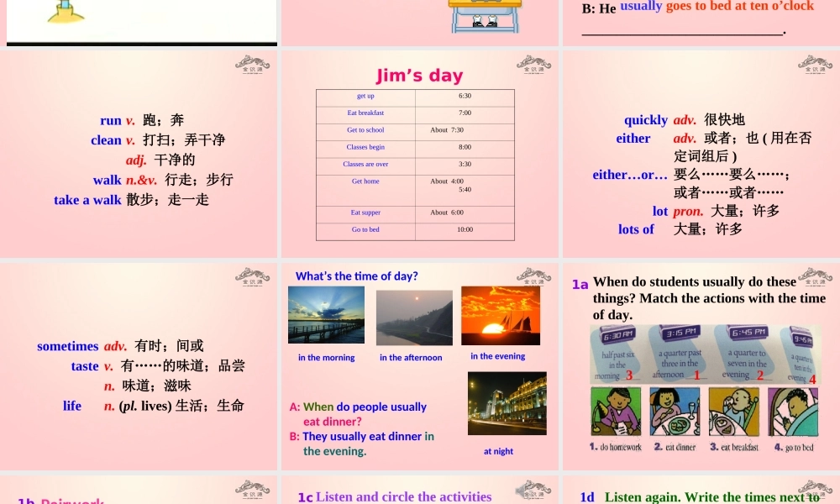The image size is (840, 504).
Task: Click the 6:45 PM digital clock image
Action: [748, 333]
